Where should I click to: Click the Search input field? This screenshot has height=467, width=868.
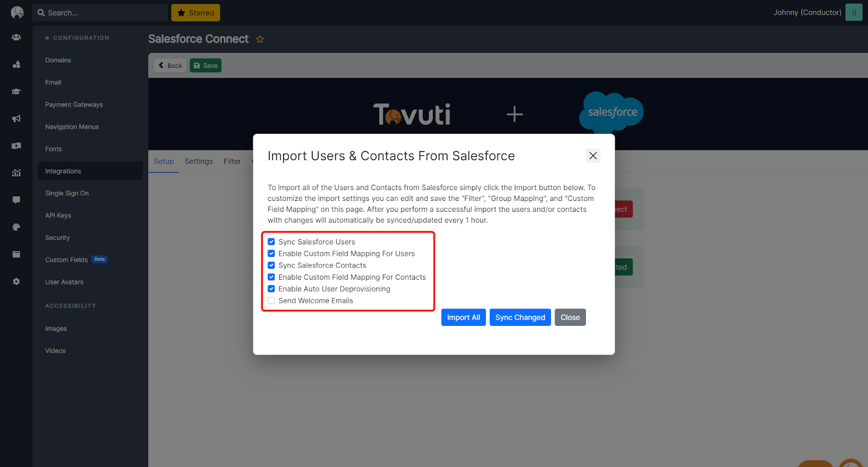tap(100, 12)
